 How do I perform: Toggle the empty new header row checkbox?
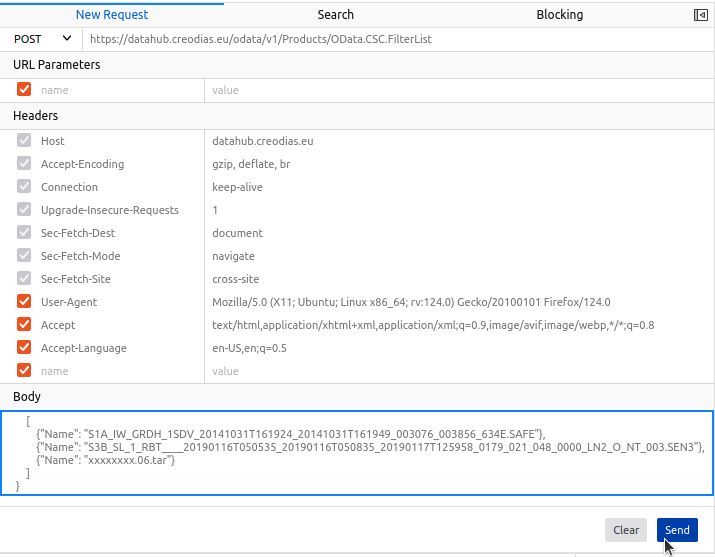24,370
